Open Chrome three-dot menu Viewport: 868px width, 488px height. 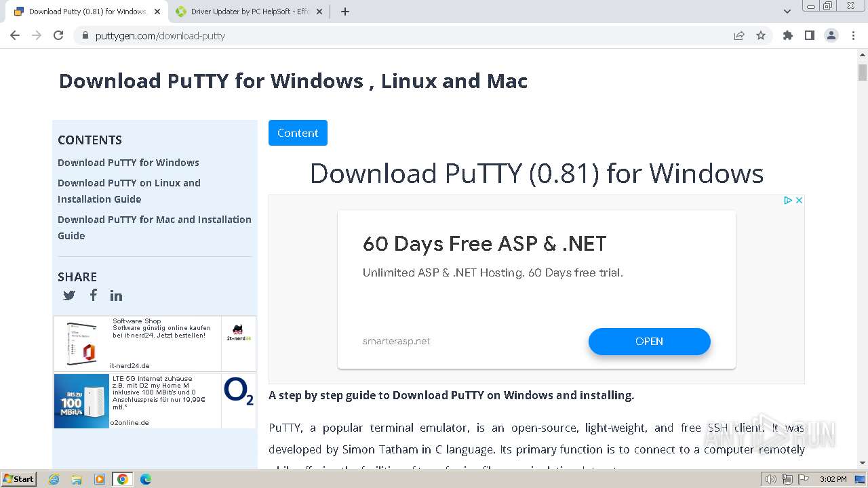pos(853,35)
